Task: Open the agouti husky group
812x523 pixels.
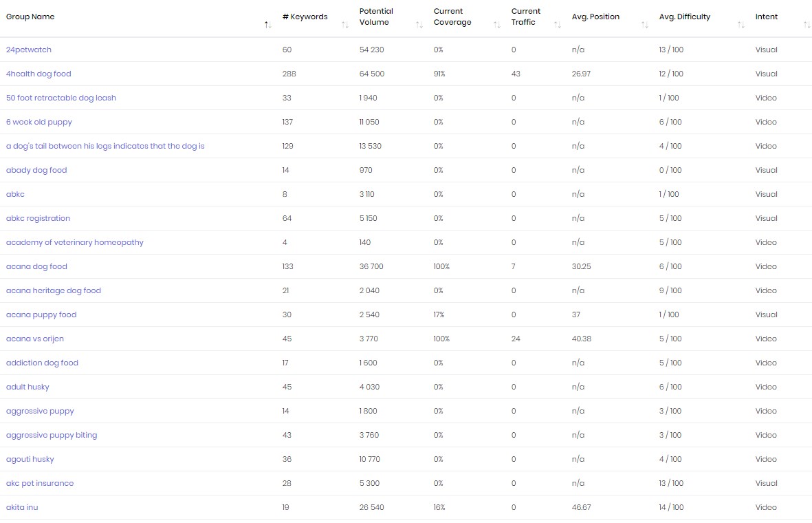Action: [30, 459]
